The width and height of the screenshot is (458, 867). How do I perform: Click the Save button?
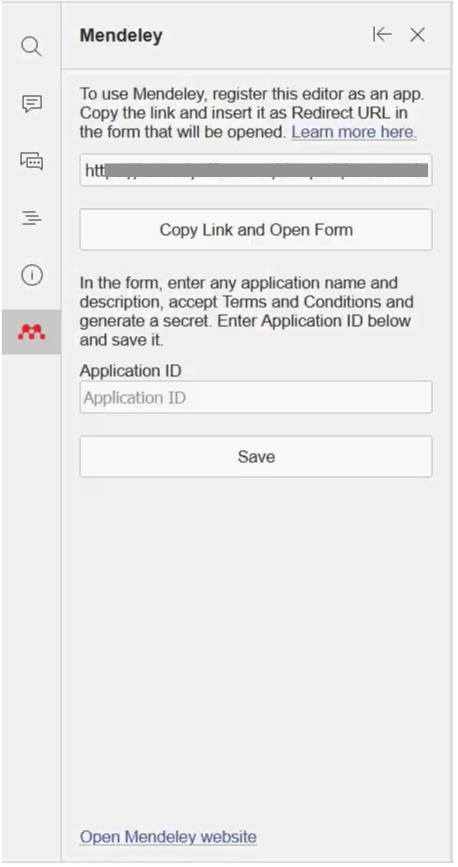[x=256, y=457]
